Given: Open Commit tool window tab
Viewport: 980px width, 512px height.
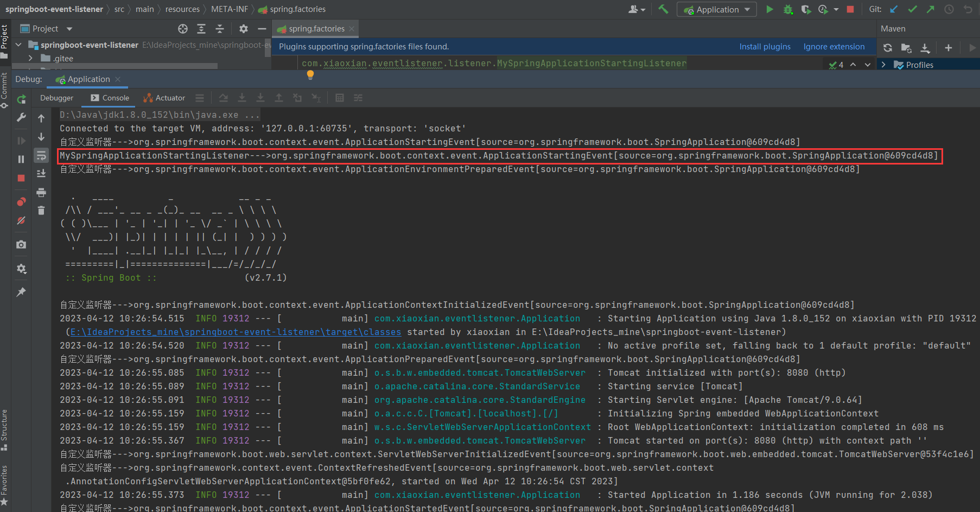Looking at the screenshot, I should point(4,90).
